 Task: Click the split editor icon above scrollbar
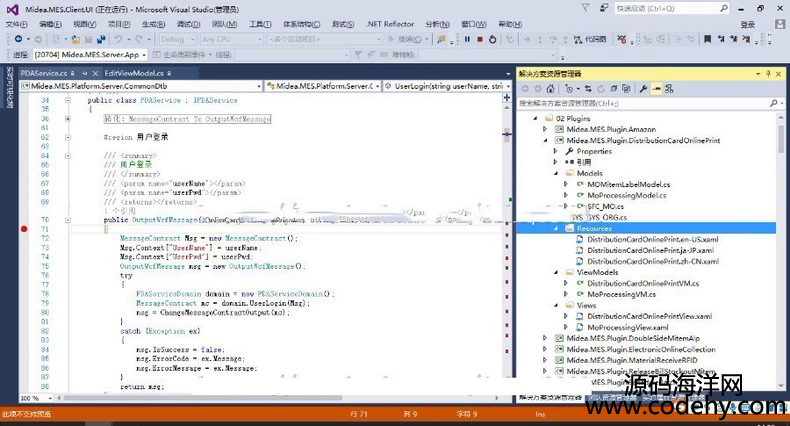pyautogui.click(x=506, y=98)
